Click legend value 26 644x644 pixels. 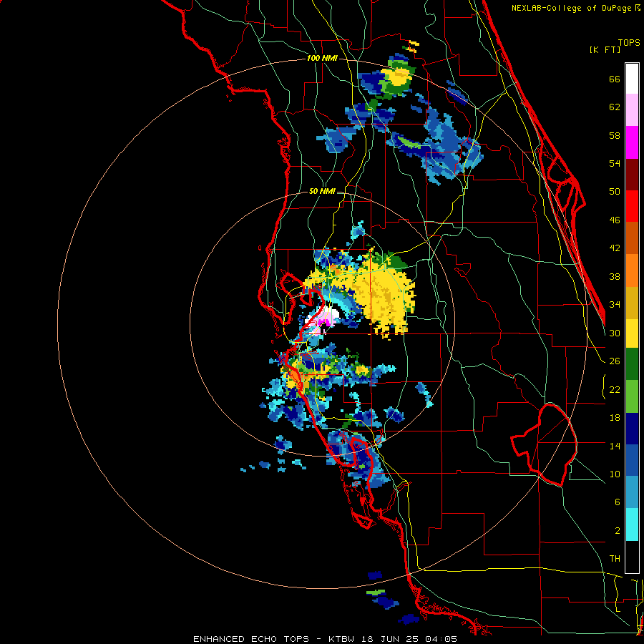coord(615,361)
